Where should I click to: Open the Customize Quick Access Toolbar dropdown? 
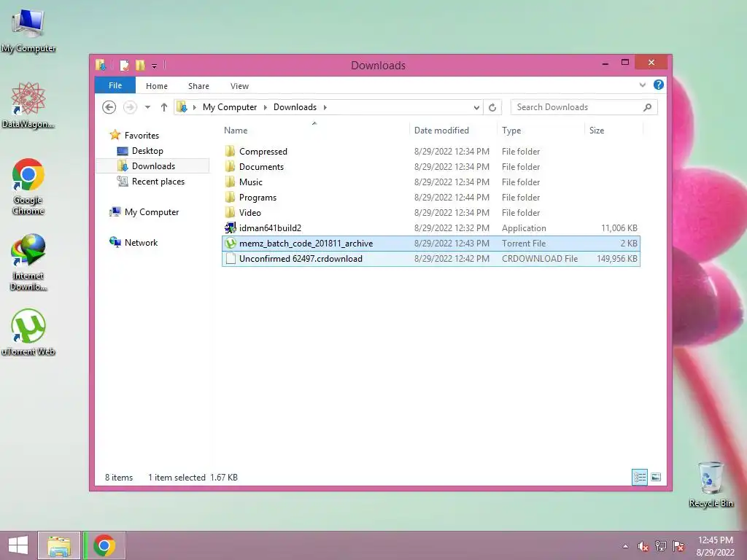(x=155, y=66)
